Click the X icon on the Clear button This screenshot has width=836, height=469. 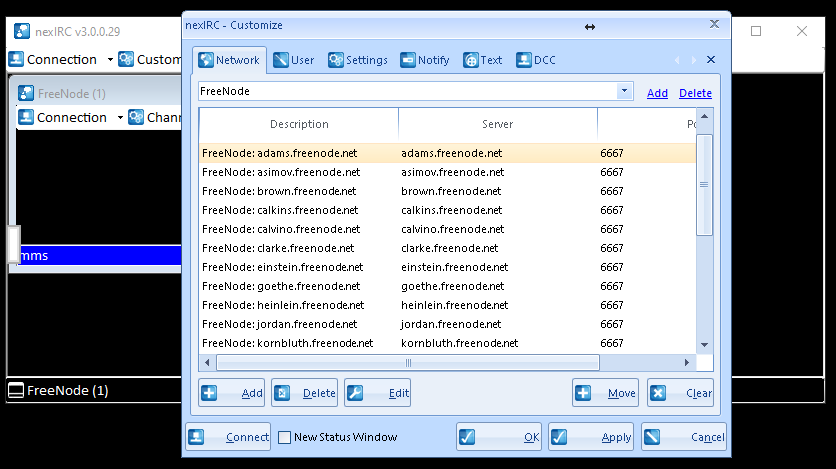658,393
